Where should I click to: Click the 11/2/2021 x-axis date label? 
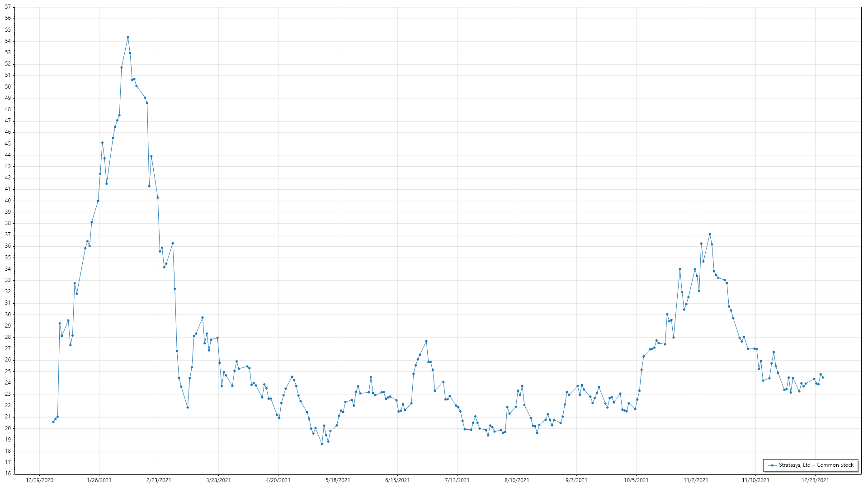(x=696, y=480)
